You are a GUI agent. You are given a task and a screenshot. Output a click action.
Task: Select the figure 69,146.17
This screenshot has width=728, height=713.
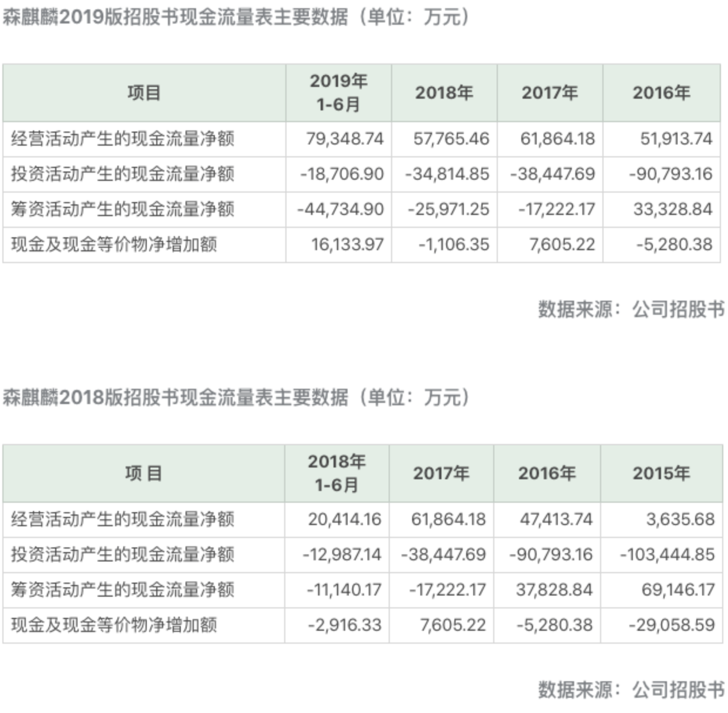coord(678,590)
